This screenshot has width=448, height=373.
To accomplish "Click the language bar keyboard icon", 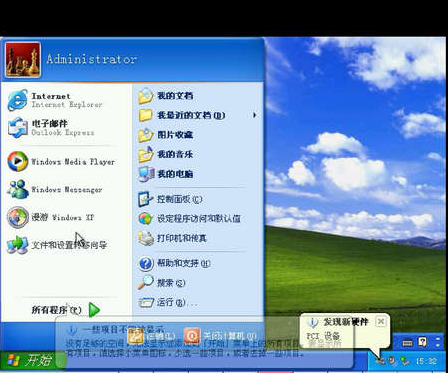I will [407, 342].
